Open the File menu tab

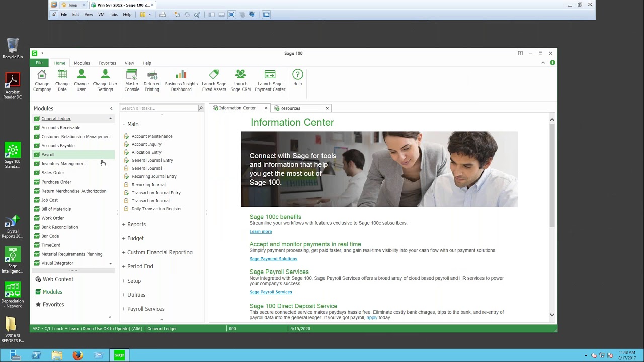pos(39,63)
